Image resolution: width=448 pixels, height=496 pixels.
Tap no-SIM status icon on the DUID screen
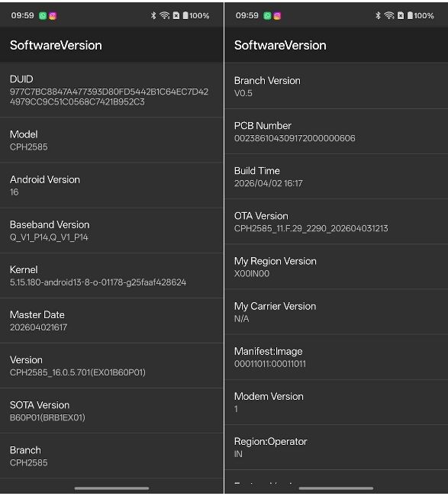[176, 15]
